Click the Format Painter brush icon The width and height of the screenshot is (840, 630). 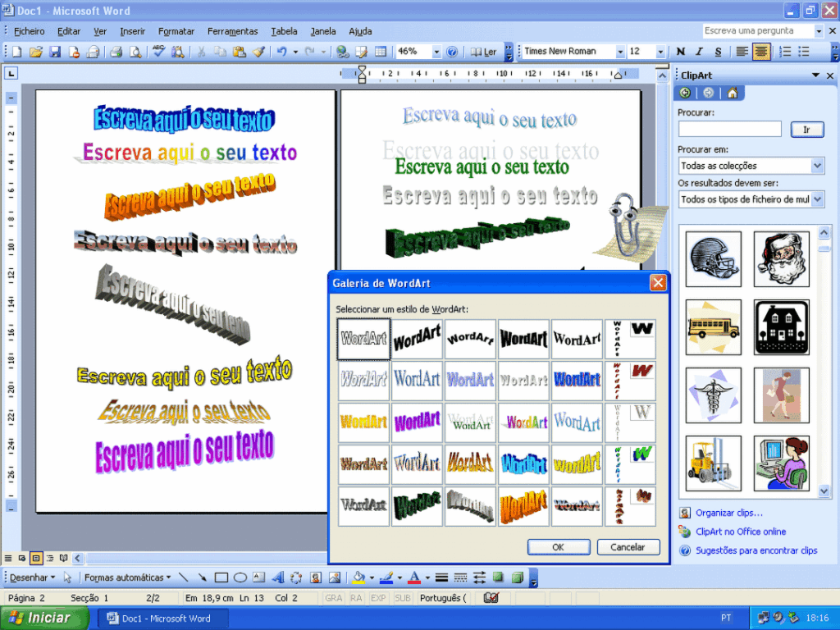tap(258, 52)
